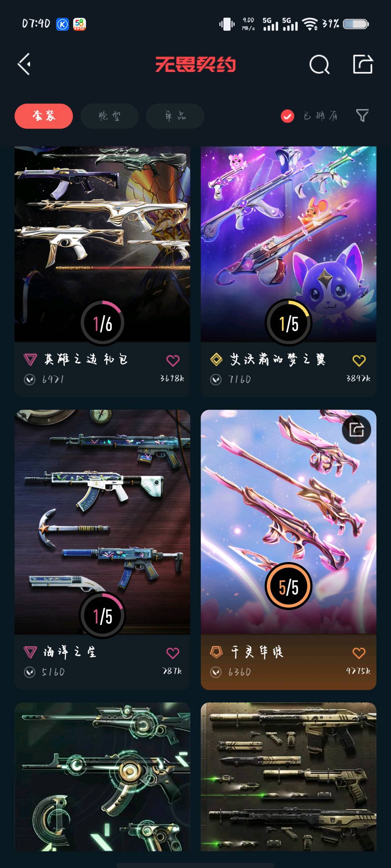
Task: Tap the 千灵华狼 bundle name
Action: pyautogui.click(x=257, y=652)
